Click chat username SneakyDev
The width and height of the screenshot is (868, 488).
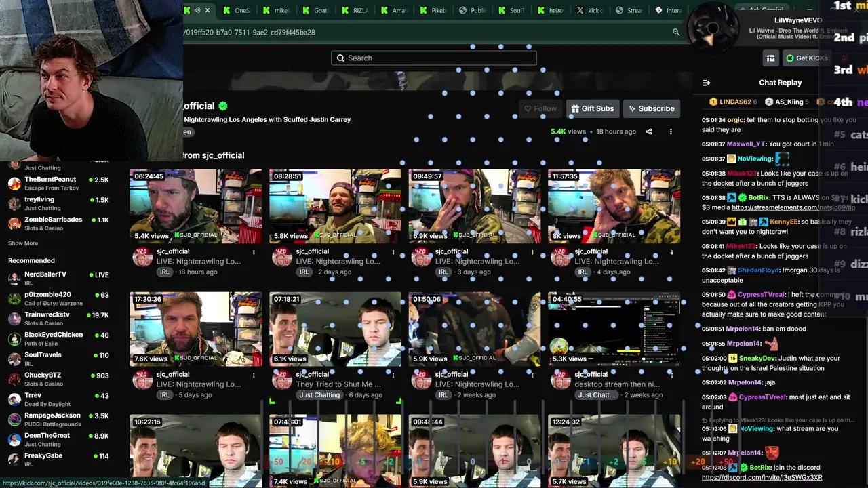(757, 358)
